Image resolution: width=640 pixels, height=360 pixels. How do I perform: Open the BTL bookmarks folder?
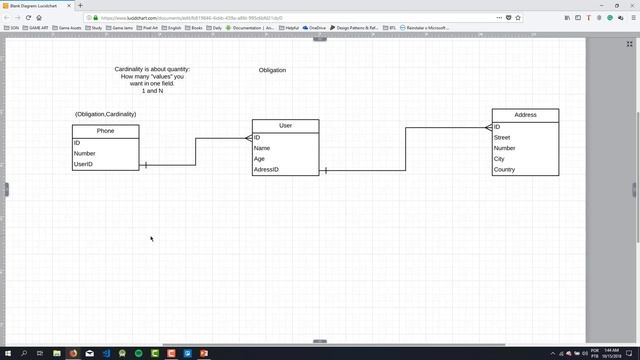(389, 28)
